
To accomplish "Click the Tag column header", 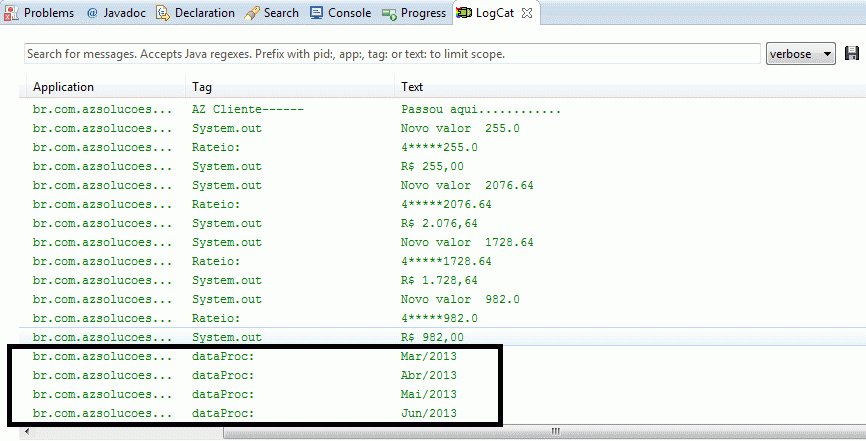I will tap(202, 87).
